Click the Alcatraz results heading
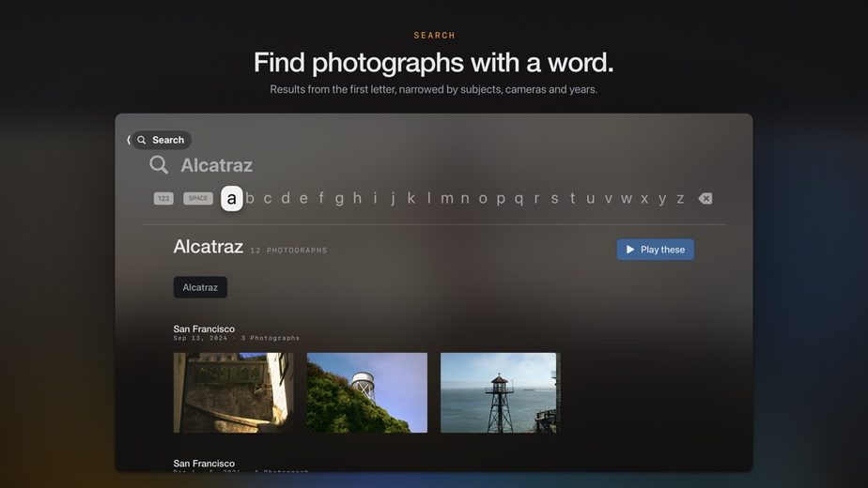Image resolution: width=868 pixels, height=488 pixels. click(209, 246)
